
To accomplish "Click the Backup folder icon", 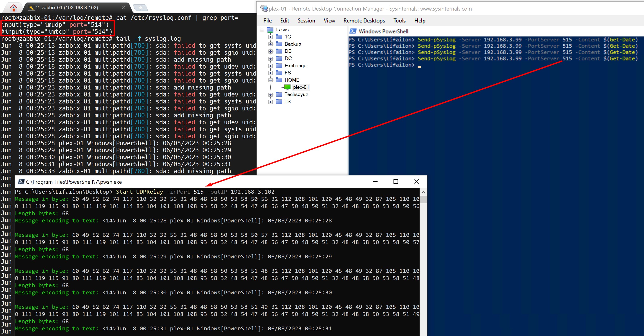I will click(x=279, y=44).
